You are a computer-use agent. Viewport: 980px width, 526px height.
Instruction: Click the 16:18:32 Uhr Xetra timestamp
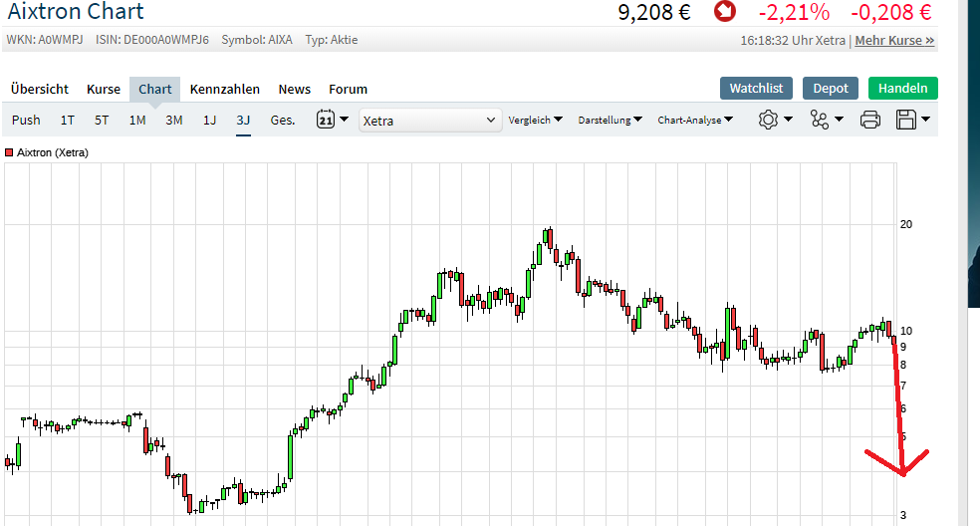793,40
